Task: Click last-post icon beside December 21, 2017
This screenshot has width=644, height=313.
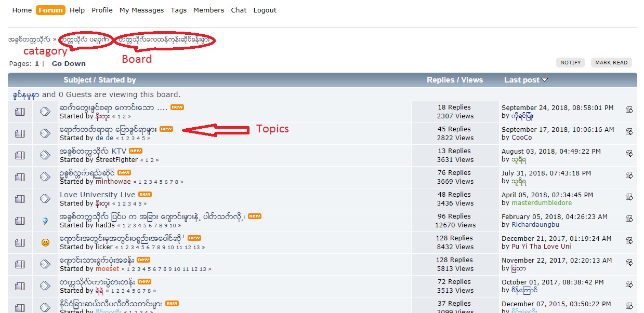Action: (x=629, y=240)
